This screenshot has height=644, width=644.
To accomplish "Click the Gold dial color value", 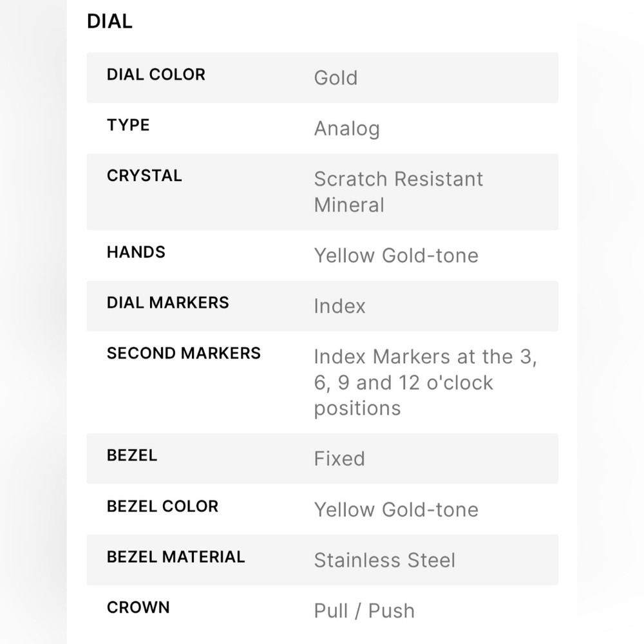I will [x=336, y=78].
